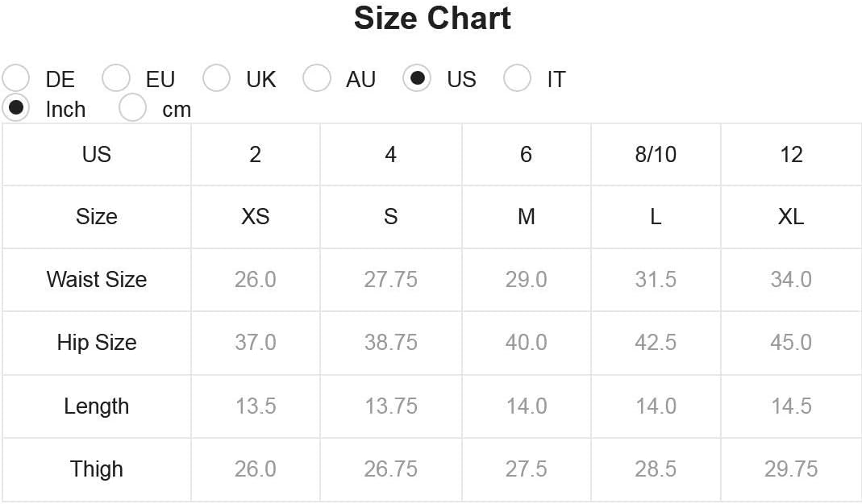Switch size chart to UK sizing
The width and height of the screenshot is (862, 504).
pyautogui.click(x=216, y=77)
